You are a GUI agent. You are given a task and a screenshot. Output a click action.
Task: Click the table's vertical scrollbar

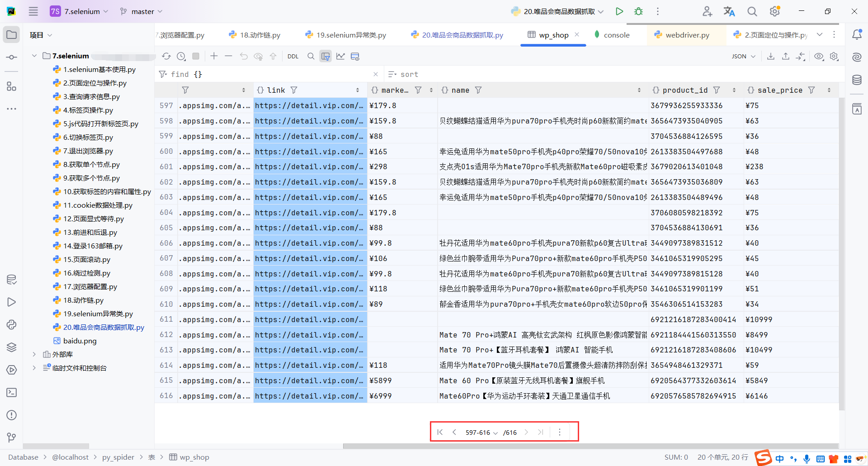tap(842, 253)
